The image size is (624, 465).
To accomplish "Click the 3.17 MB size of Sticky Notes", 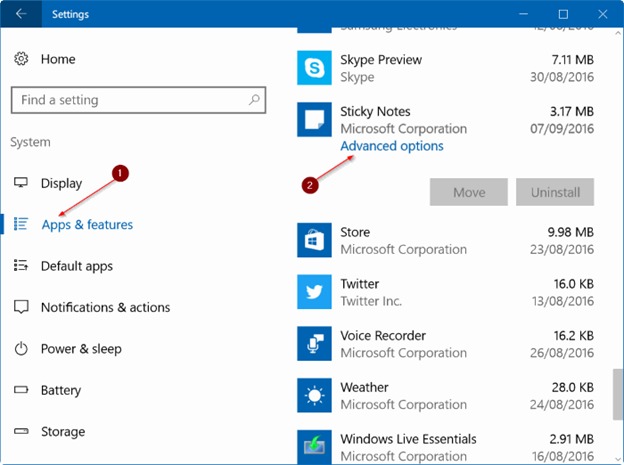I will [572, 111].
